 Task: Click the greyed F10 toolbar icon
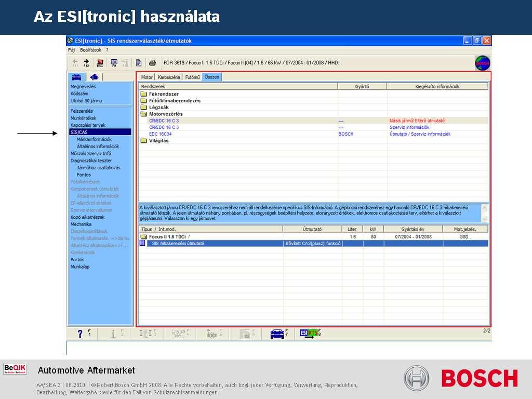tap(125, 63)
